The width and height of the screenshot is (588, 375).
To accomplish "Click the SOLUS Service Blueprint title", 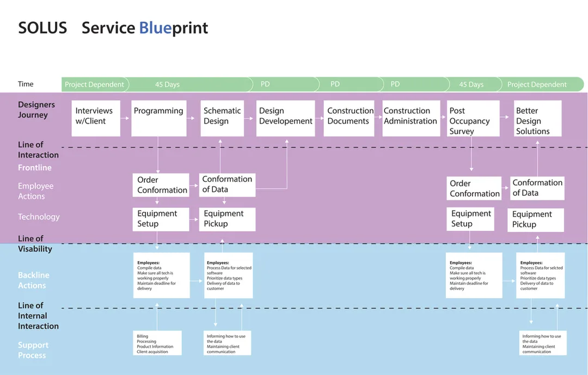I will point(113,28).
